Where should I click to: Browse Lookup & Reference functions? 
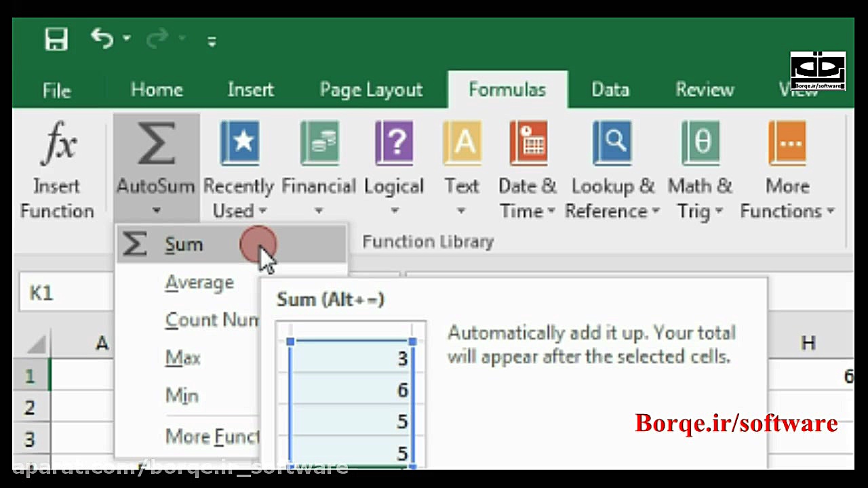[613, 169]
